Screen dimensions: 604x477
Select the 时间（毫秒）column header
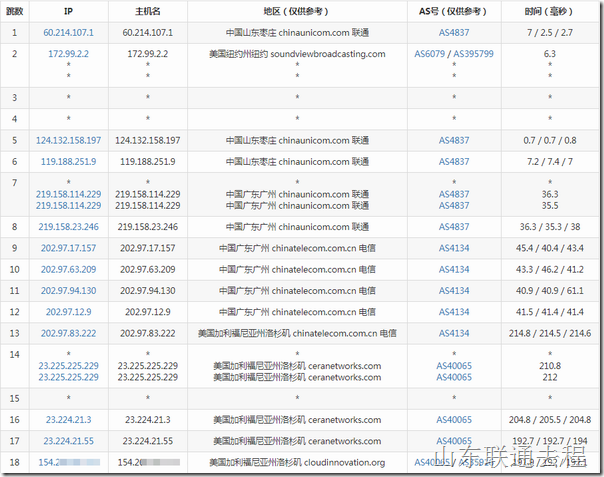[x=550, y=12]
